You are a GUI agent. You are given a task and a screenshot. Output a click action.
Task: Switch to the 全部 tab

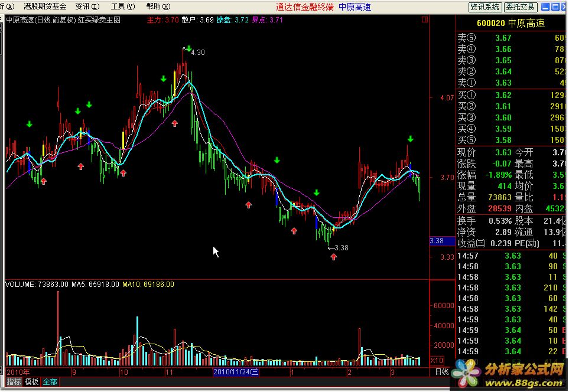(x=50, y=381)
